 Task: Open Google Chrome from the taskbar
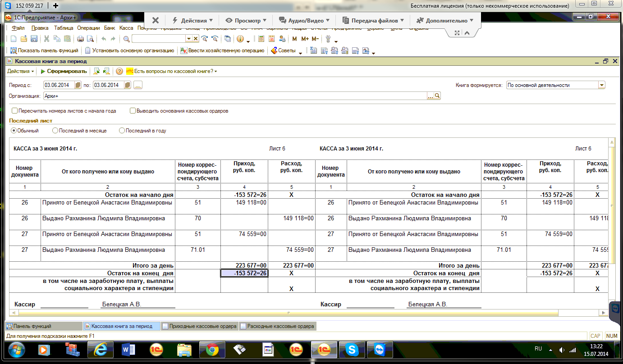212,349
